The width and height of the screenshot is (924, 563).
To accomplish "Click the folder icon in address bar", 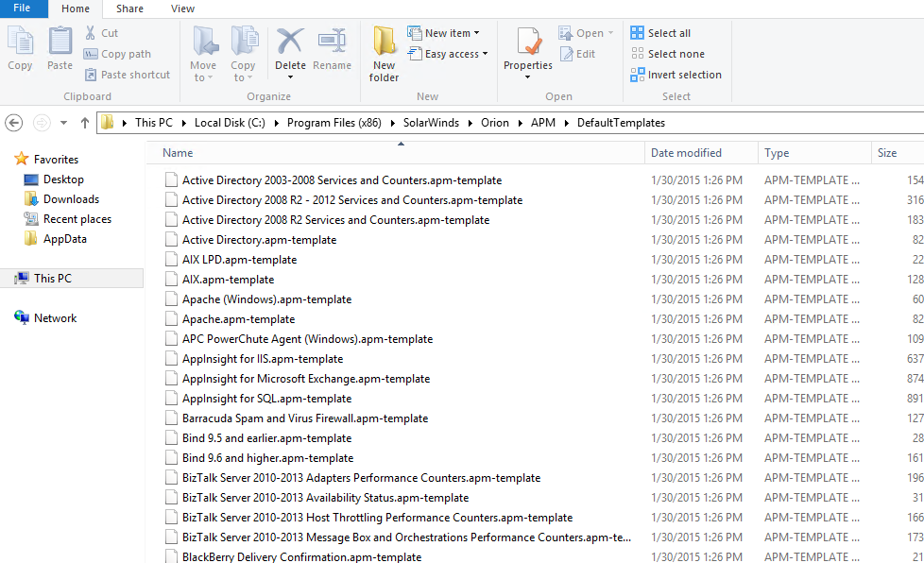I will click(108, 123).
